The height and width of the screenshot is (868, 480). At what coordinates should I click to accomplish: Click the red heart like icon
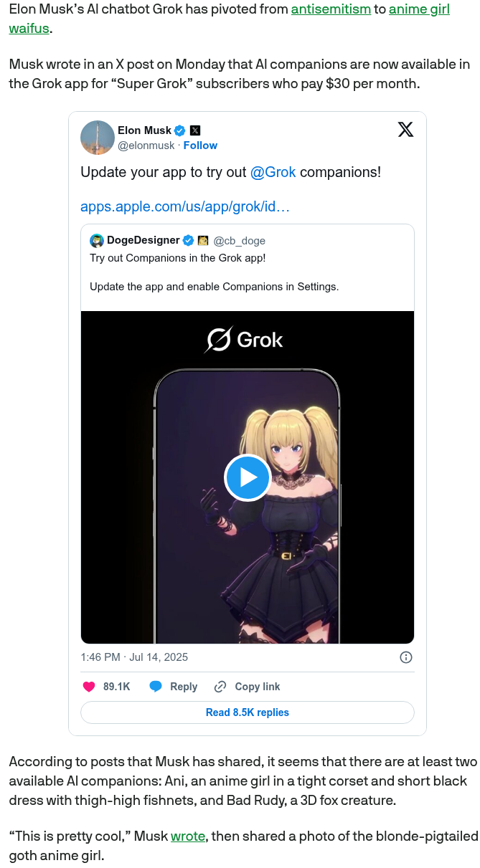click(x=89, y=687)
